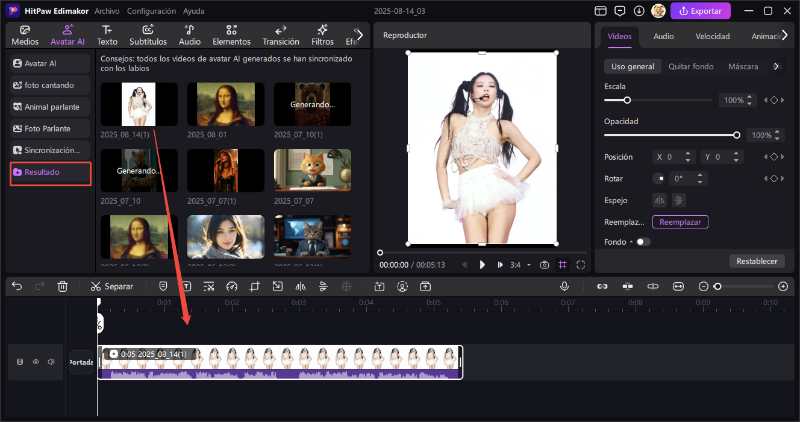Toggle track lock icon on timeline
Screen dimensions: 800x422
click(x=20, y=362)
